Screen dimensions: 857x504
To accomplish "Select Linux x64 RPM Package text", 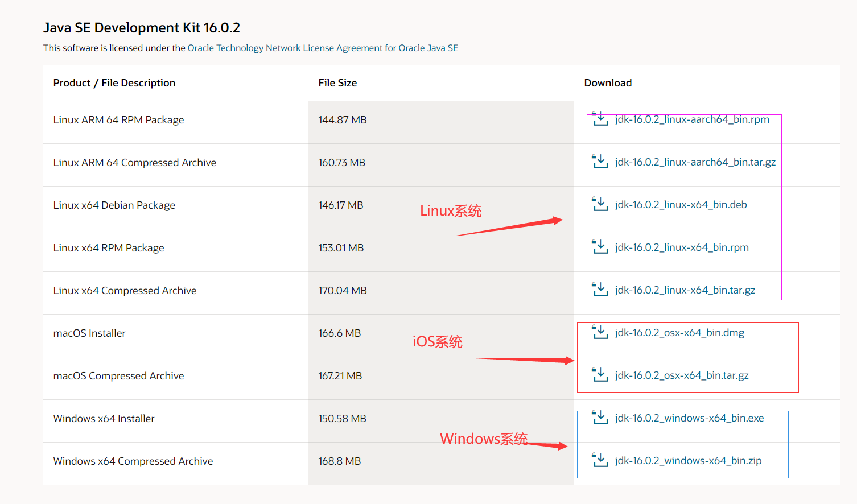I will click(109, 248).
